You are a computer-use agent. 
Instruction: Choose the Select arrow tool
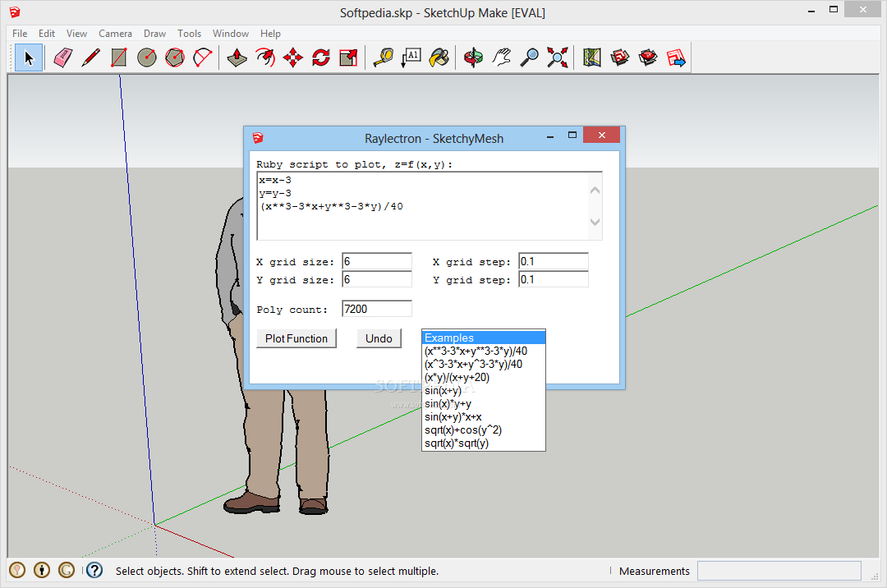[29, 57]
